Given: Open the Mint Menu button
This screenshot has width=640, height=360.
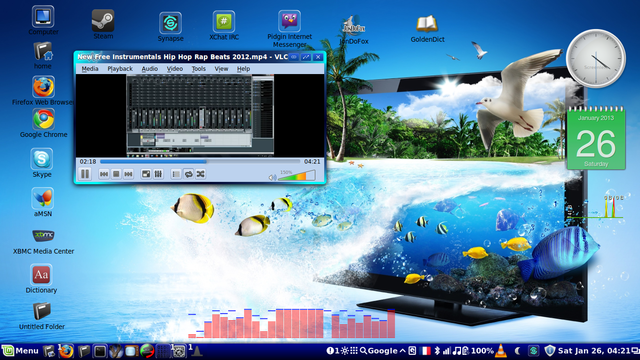Looking at the screenshot, I should [x=20, y=351].
